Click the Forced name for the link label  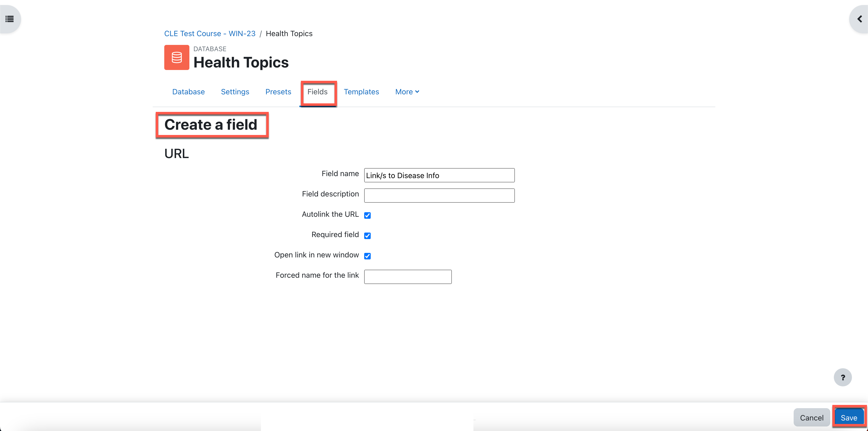pos(317,275)
